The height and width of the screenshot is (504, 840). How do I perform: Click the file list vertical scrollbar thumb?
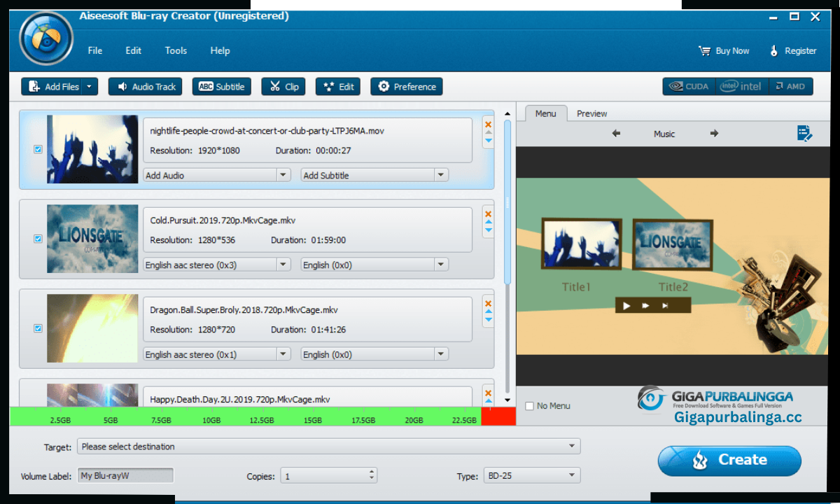tap(507, 202)
